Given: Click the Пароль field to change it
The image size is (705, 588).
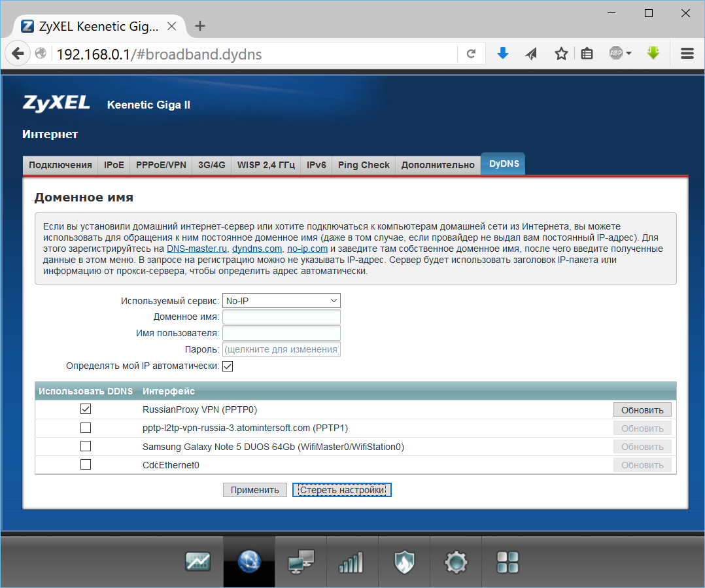Looking at the screenshot, I should click(x=281, y=349).
